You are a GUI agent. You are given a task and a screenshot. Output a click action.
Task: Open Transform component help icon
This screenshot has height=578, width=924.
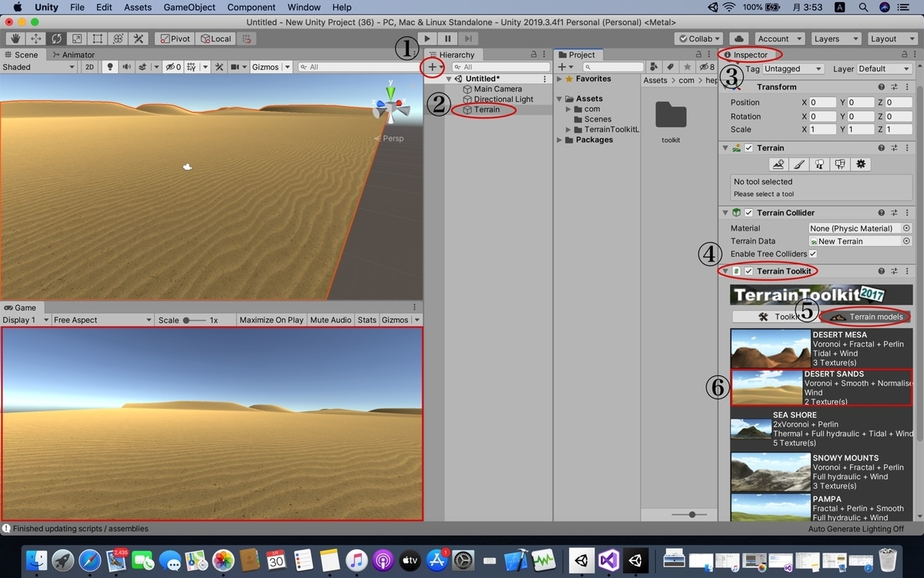882,87
